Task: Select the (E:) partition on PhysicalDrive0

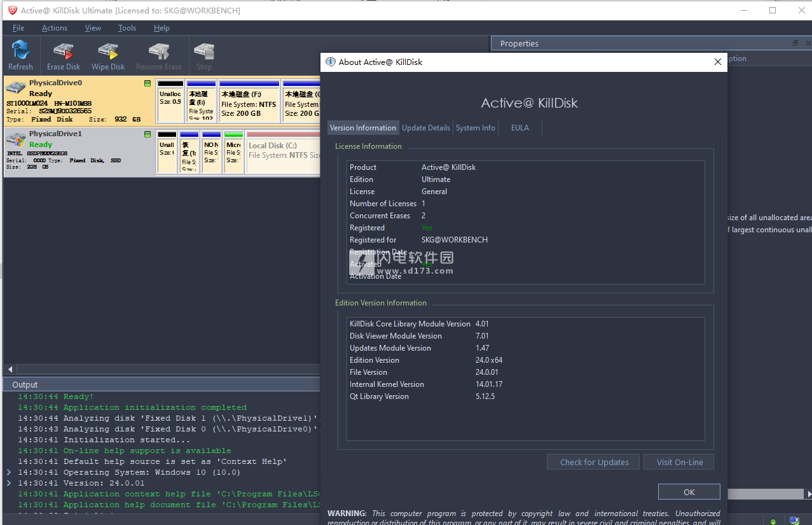Action: pos(202,101)
